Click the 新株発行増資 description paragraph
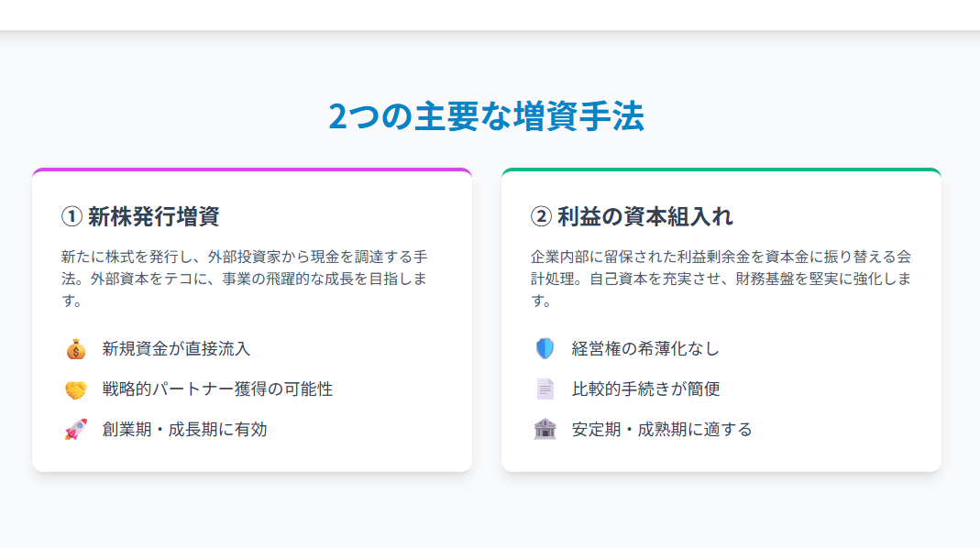The width and height of the screenshot is (980, 548). [x=245, y=279]
